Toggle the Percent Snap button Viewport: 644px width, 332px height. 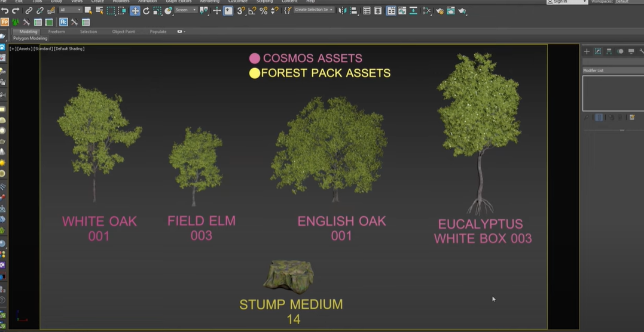263,11
